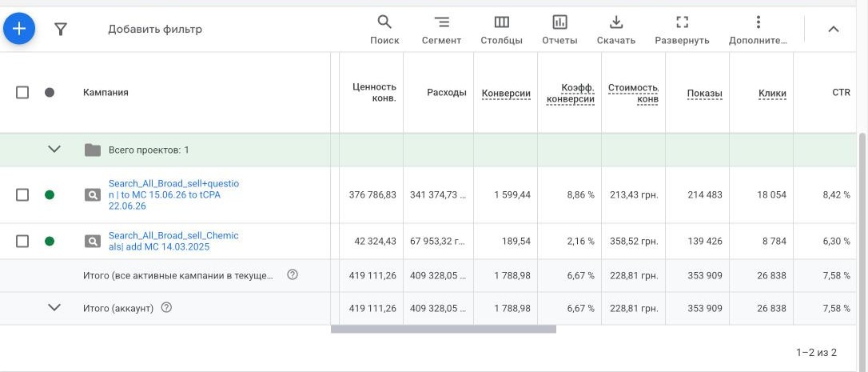
Task: Click value 42 324,43
Action: tap(376, 242)
